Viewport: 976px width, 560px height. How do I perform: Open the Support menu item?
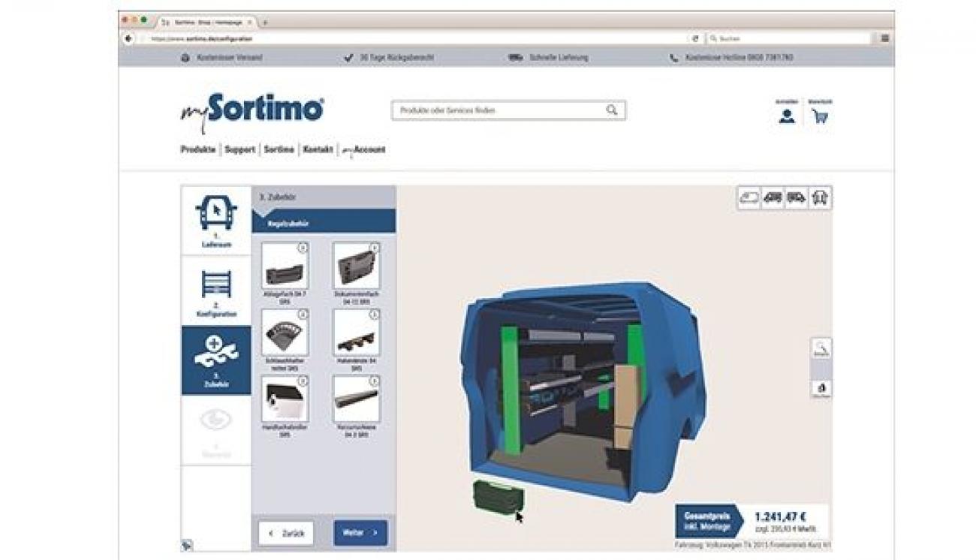(239, 149)
